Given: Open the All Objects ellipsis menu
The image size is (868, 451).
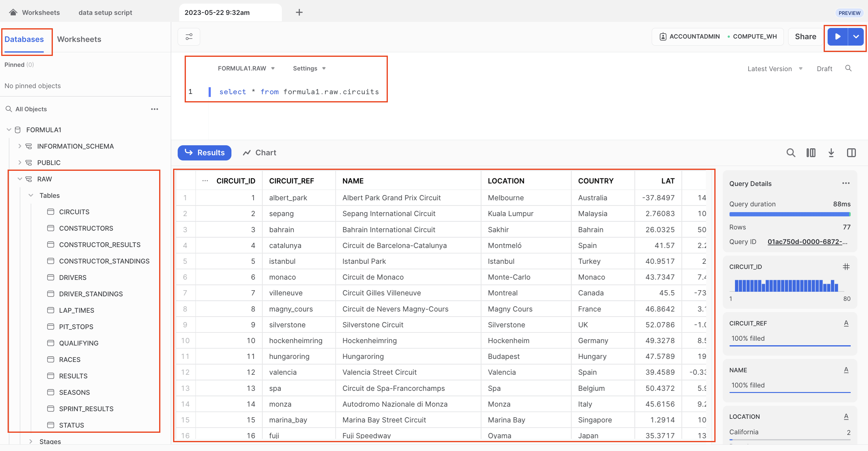Looking at the screenshot, I should [x=154, y=109].
